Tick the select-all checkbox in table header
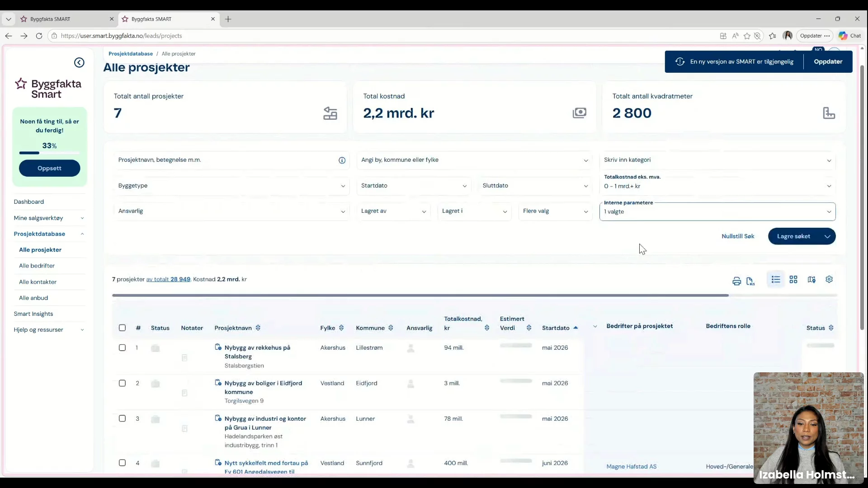 pyautogui.click(x=122, y=328)
